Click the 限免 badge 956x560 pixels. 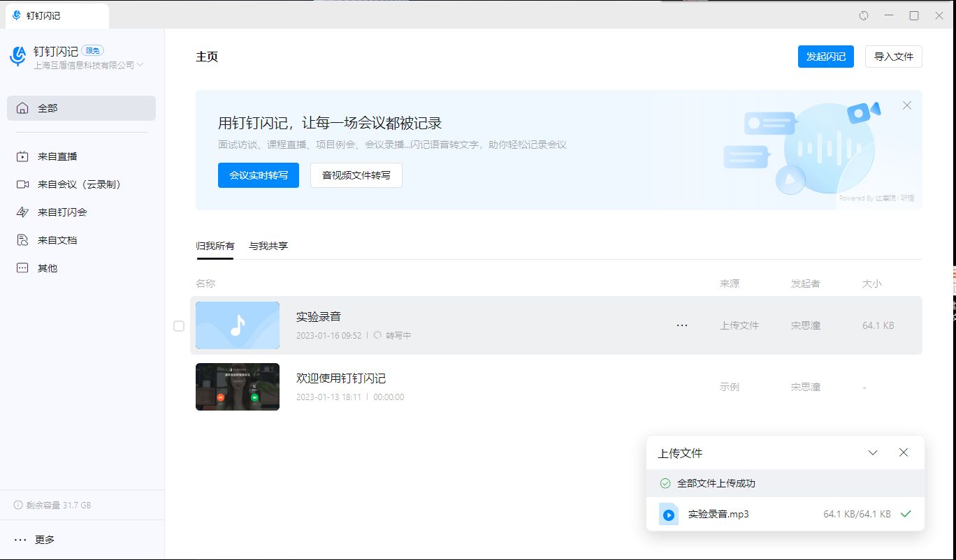[x=93, y=50]
